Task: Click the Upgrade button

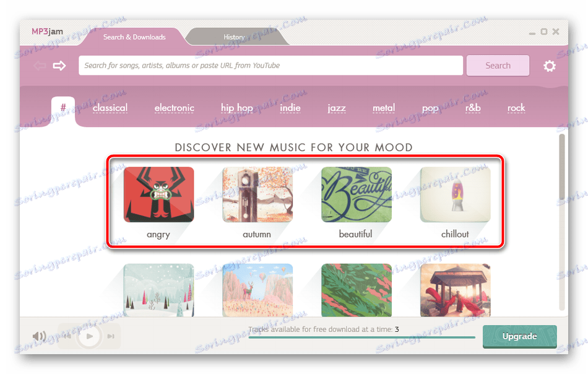Action: pyautogui.click(x=519, y=336)
